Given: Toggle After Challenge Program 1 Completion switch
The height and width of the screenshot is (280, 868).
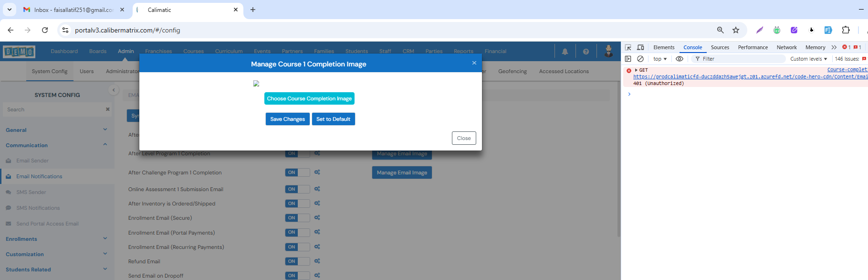Looking at the screenshot, I should [297, 172].
